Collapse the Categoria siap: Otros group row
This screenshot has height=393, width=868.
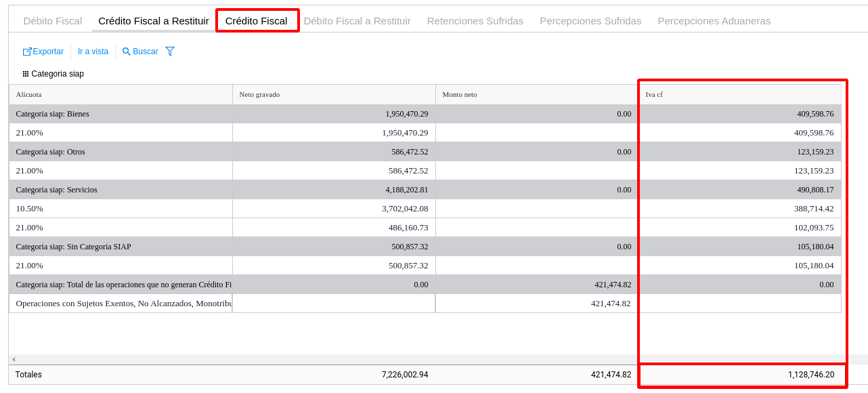tap(51, 152)
